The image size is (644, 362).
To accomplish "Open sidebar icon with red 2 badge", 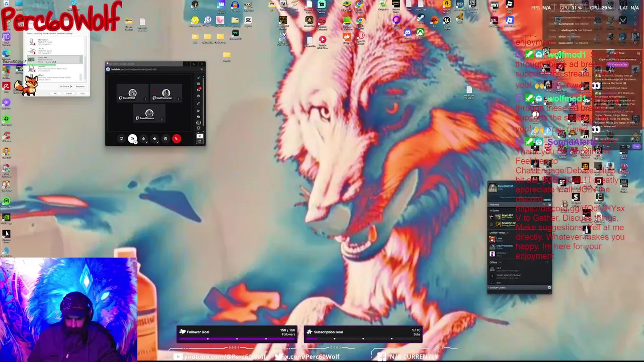I will tap(199, 89).
